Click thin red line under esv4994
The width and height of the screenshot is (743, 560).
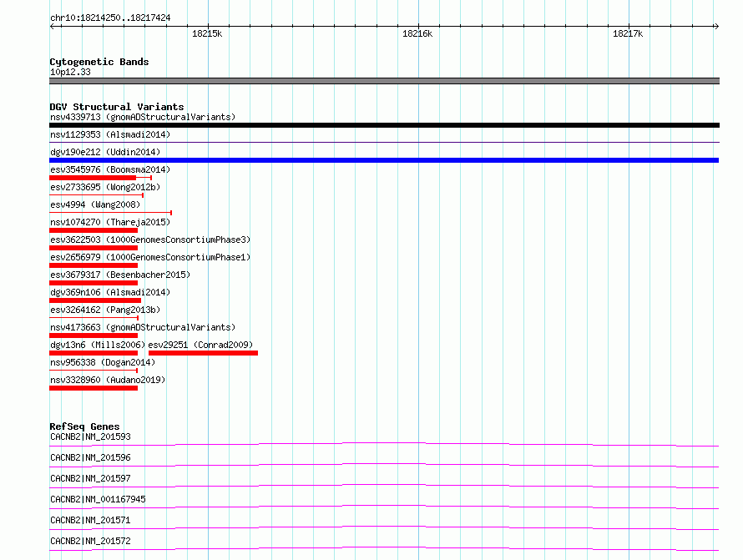pyautogui.click(x=110, y=213)
